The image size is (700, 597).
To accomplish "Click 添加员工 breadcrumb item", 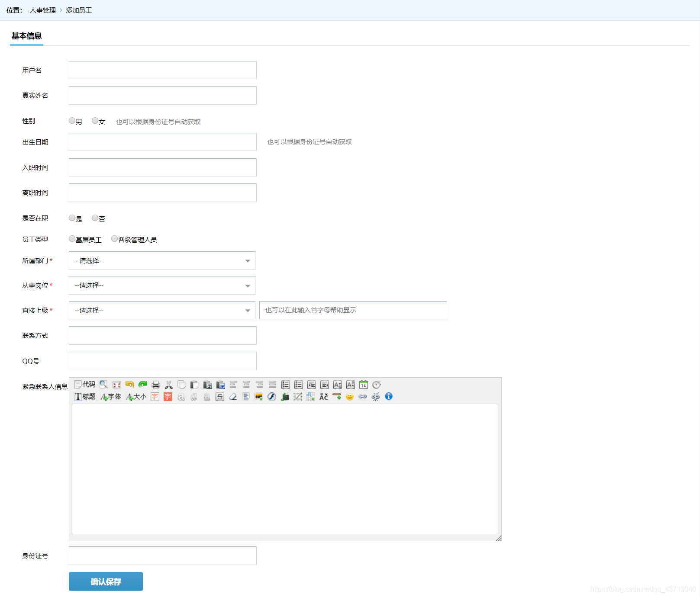I will (79, 10).
